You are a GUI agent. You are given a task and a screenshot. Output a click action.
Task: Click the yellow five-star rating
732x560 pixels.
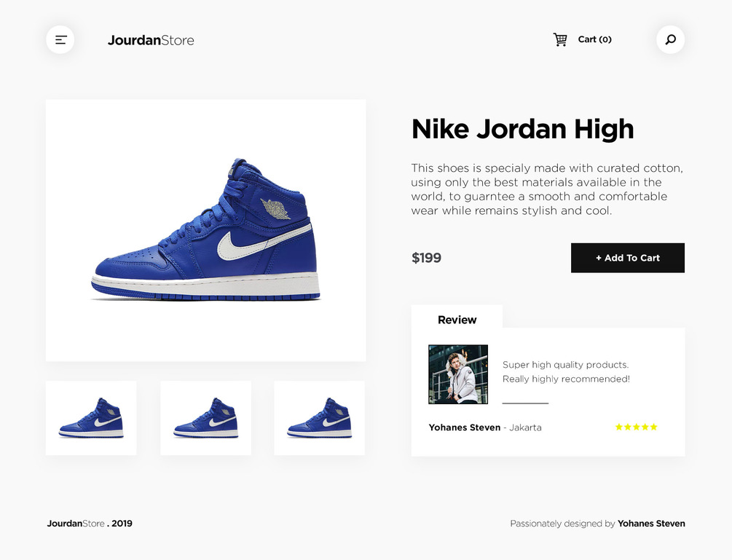pyautogui.click(x=636, y=427)
